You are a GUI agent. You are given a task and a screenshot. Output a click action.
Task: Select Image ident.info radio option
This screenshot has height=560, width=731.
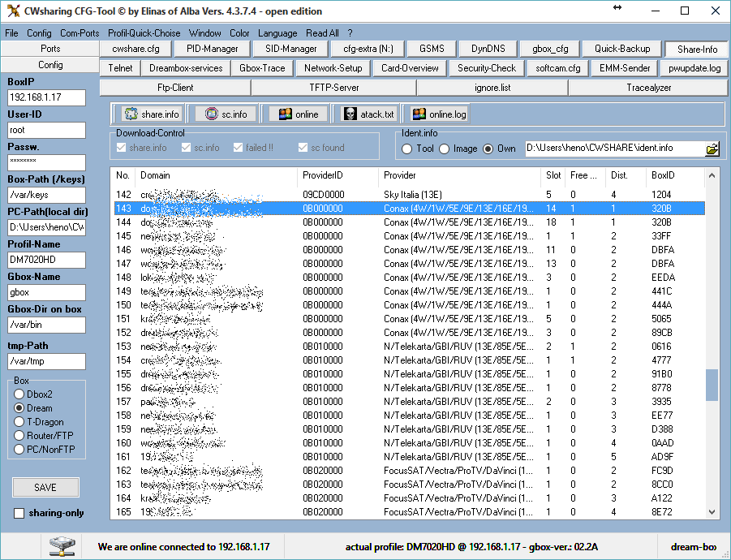[445, 149]
